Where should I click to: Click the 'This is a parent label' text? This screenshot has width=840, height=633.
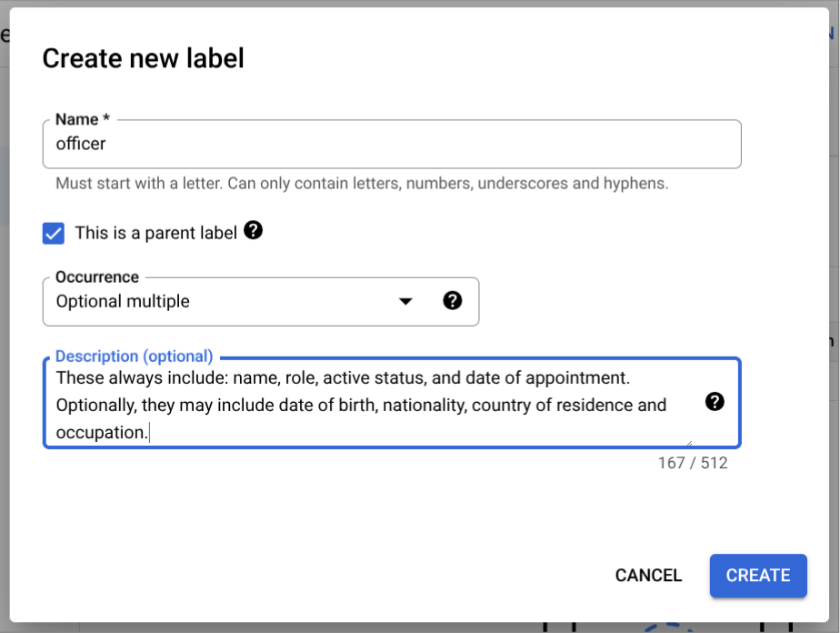click(155, 233)
